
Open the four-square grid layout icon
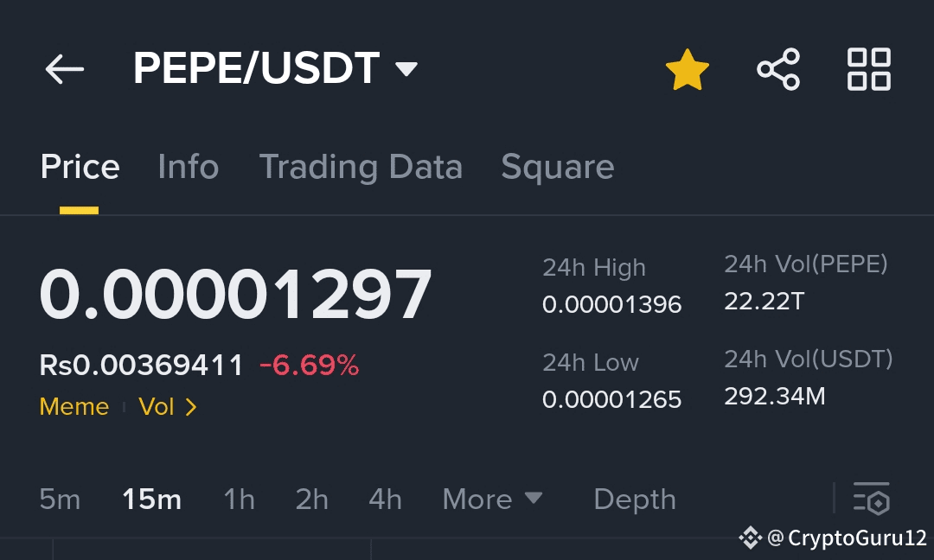869,69
